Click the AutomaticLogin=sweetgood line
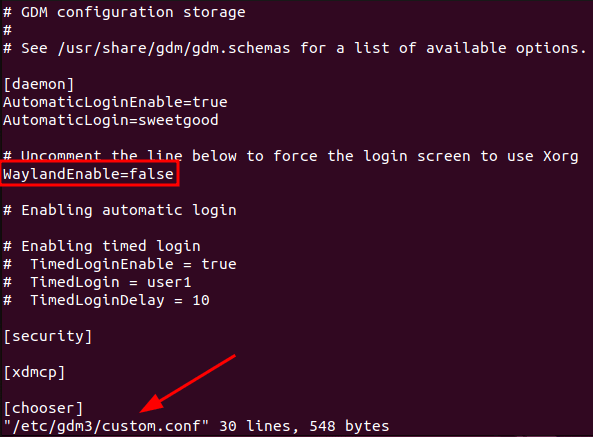Viewport: 593px width, 437px height. point(111,120)
